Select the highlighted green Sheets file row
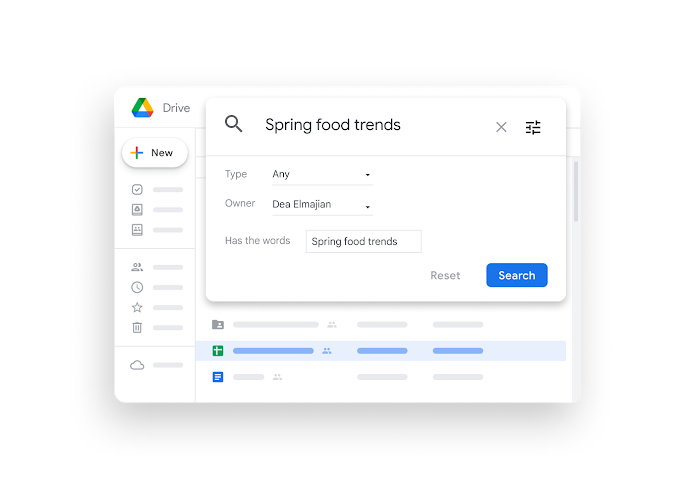684x504 pixels. click(380, 351)
